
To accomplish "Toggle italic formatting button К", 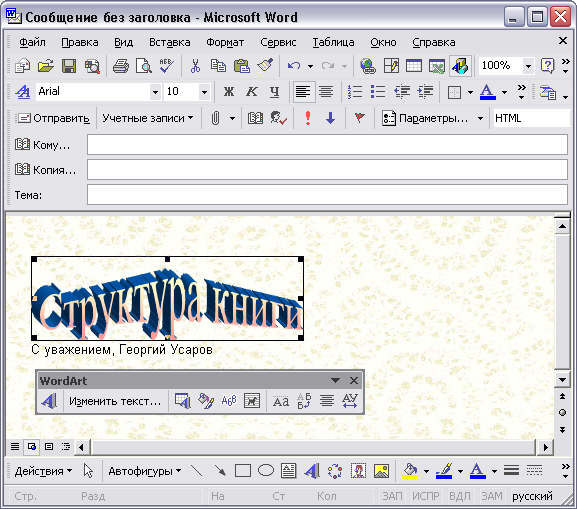I will (x=252, y=92).
